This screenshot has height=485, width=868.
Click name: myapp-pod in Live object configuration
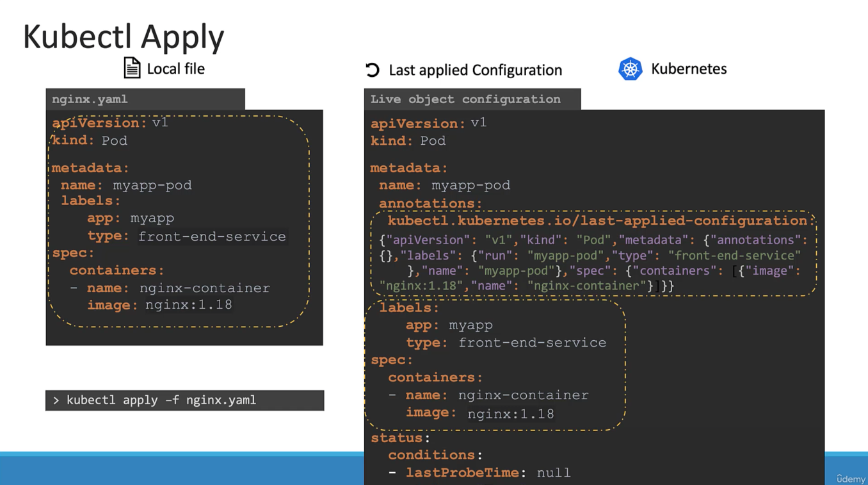click(444, 185)
